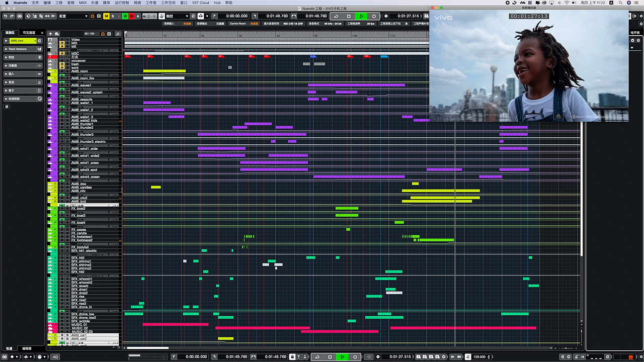Click the tempo field showing 120.000
This screenshot has height=362, width=644.
click(479, 357)
